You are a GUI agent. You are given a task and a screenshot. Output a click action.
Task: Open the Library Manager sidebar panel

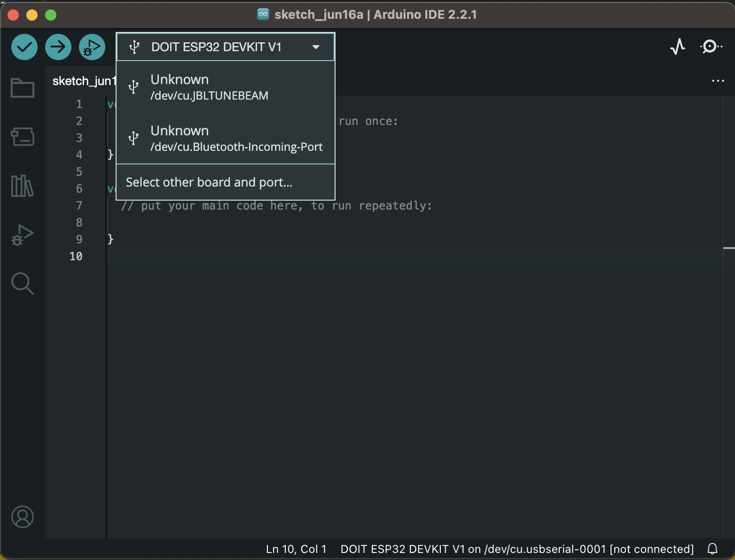coord(23,186)
